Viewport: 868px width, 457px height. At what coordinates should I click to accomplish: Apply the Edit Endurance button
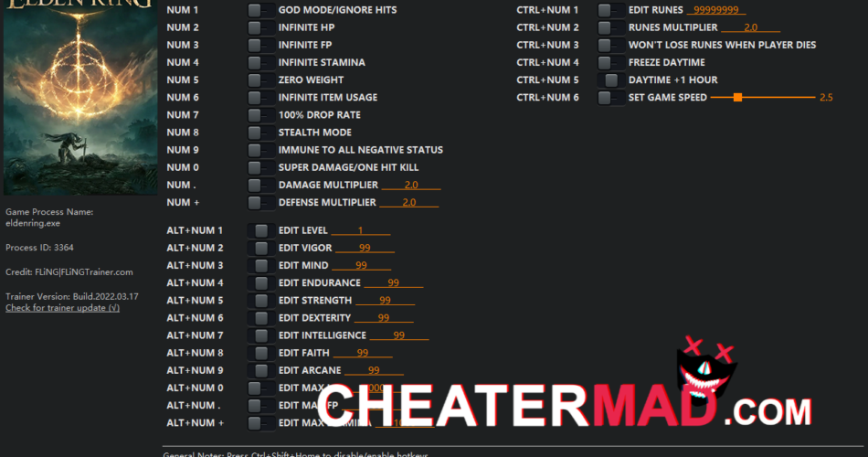(x=260, y=283)
